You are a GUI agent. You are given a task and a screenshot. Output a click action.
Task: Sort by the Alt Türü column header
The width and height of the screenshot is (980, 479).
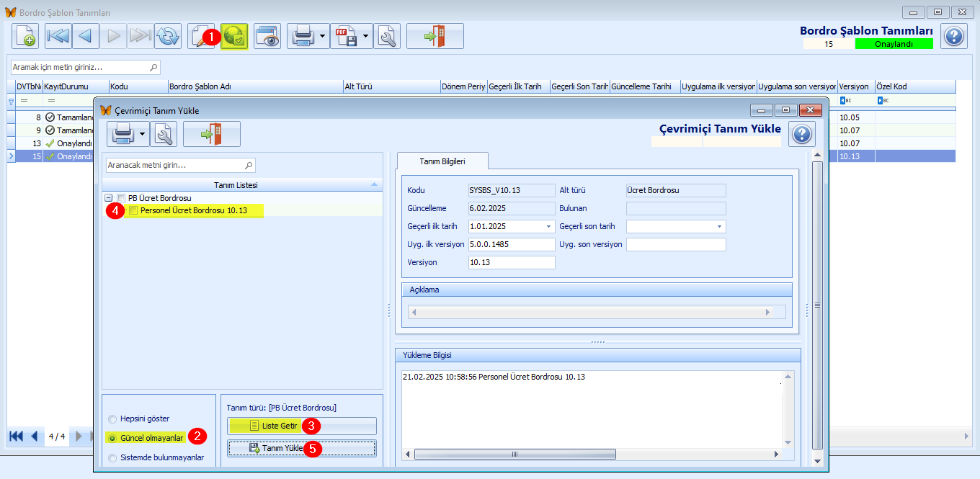click(x=391, y=86)
